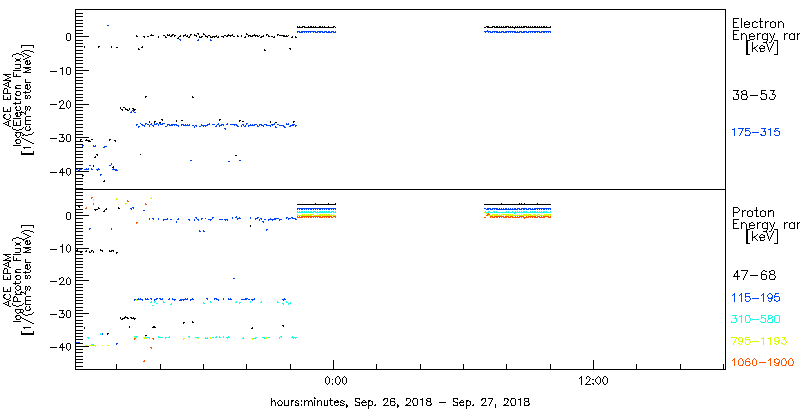Click the -40 tick on the proton flux axis
The width and height of the screenshot is (800, 410).
click(60, 346)
